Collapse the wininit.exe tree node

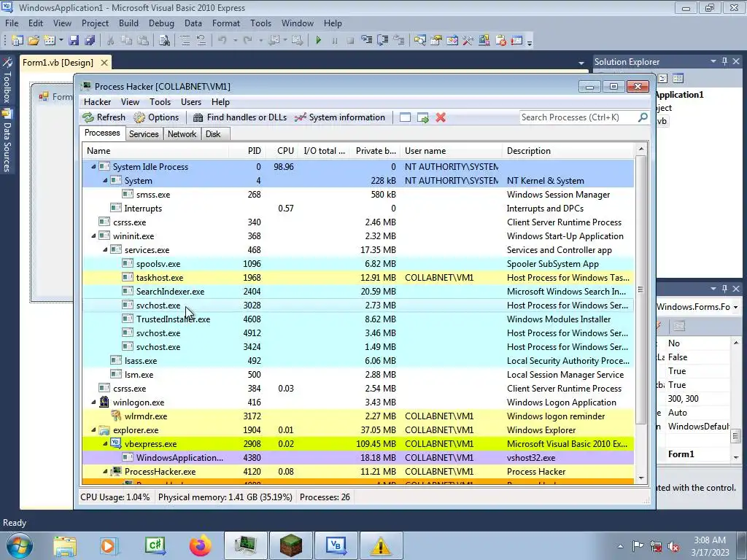[93, 236]
